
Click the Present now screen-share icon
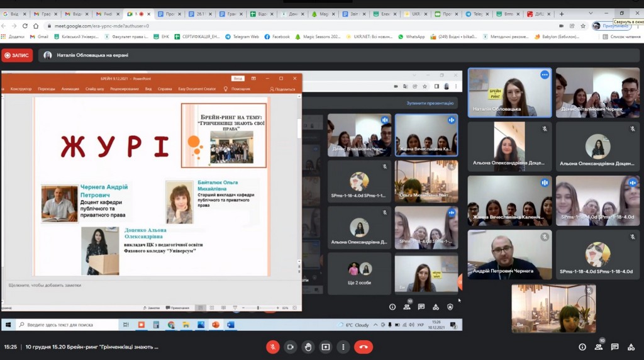pyautogui.click(x=326, y=347)
